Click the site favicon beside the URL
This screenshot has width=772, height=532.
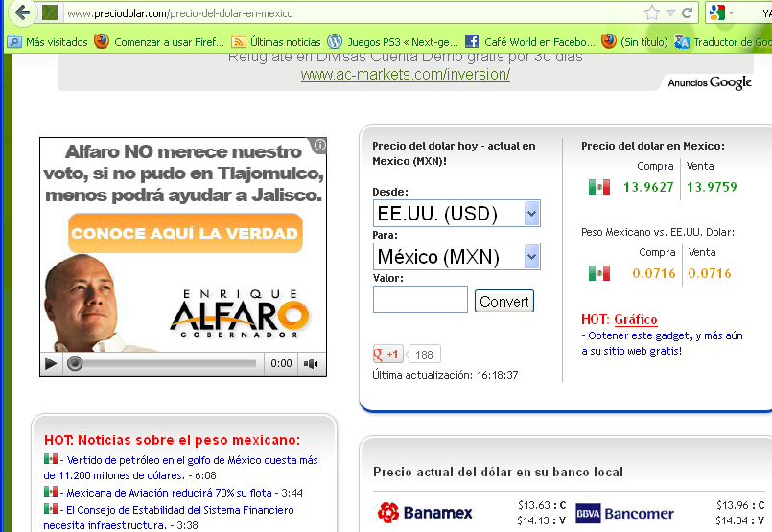click(x=50, y=12)
